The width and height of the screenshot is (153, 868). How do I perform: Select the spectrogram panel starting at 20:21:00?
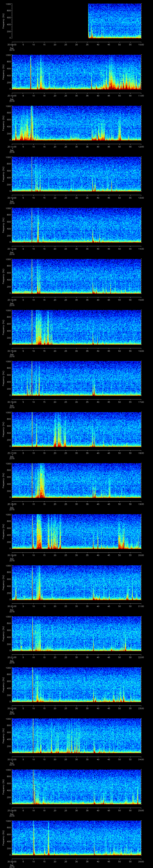coord(77,633)
